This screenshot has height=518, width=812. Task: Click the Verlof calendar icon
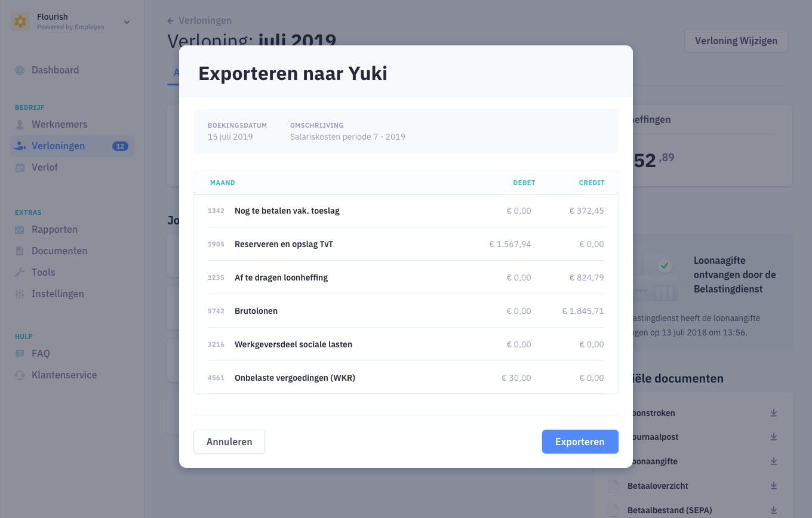click(20, 168)
